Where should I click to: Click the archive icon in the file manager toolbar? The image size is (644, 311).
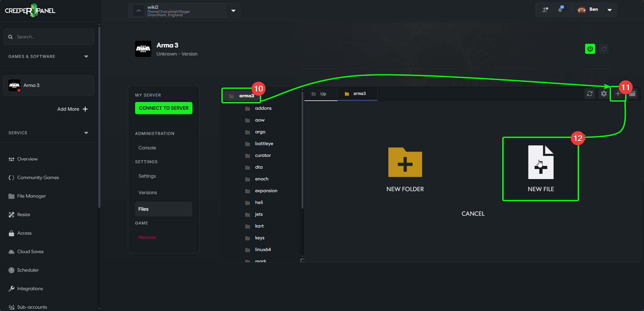(632, 94)
